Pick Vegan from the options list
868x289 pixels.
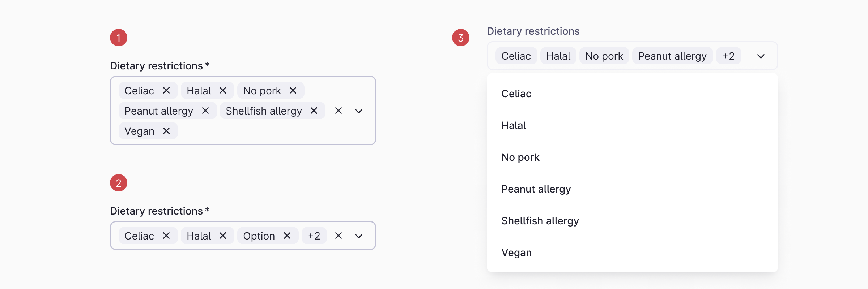[516, 253]
